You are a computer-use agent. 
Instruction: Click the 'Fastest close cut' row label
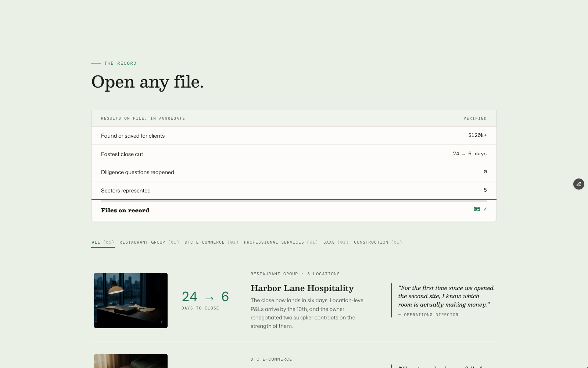(x=122, y=154)
